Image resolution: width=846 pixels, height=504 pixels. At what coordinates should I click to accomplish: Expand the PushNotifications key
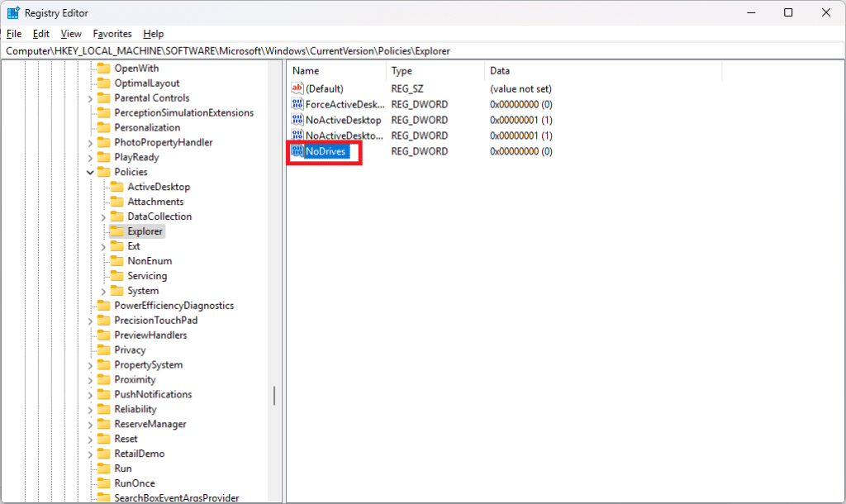click(x=90, y=394)
